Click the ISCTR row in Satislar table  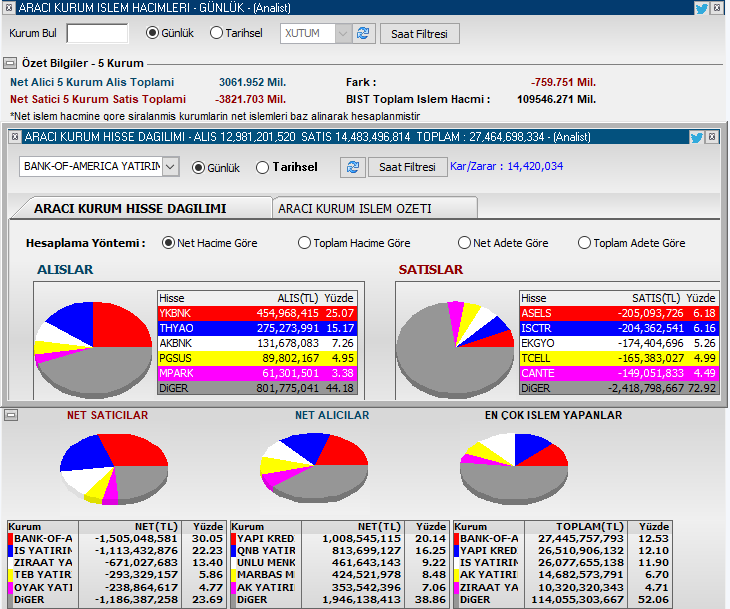coord(619,328)
